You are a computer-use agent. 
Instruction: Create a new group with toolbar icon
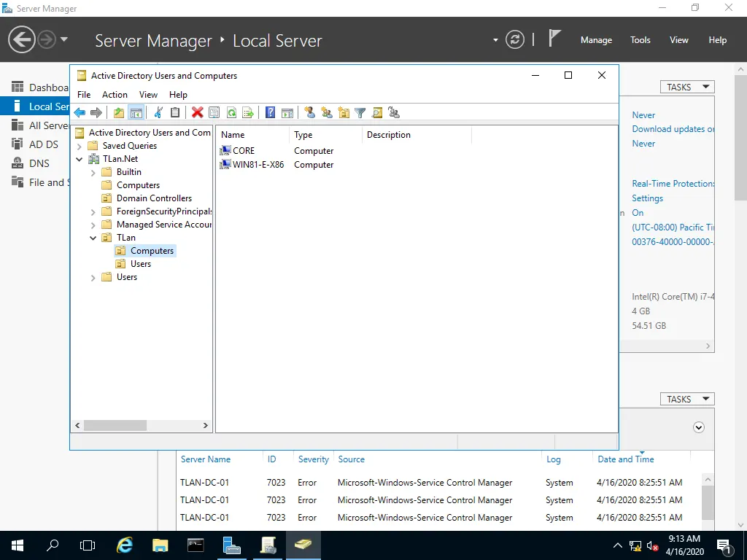coord(327,113)
